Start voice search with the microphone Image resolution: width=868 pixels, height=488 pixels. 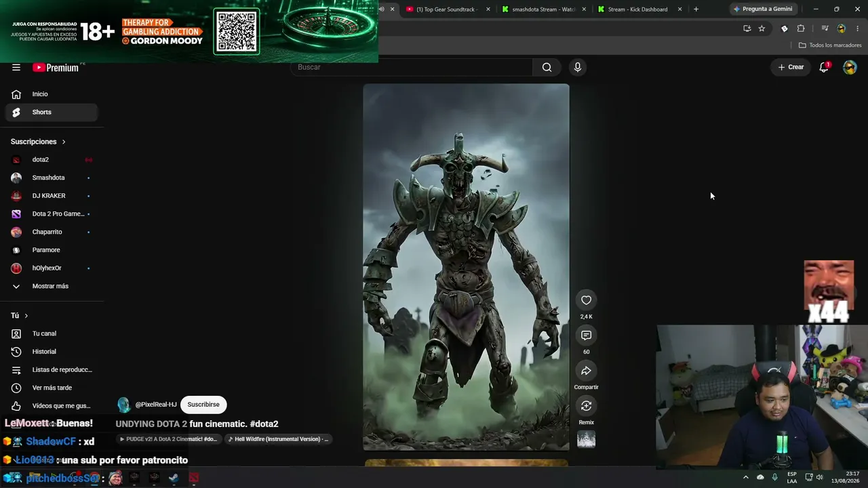[578, 67]
